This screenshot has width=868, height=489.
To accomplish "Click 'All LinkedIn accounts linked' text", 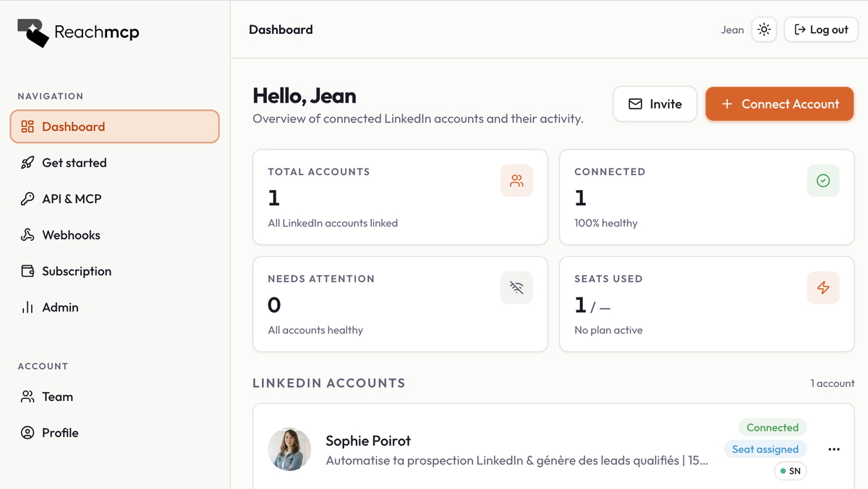I will click(x=333, y=223).
